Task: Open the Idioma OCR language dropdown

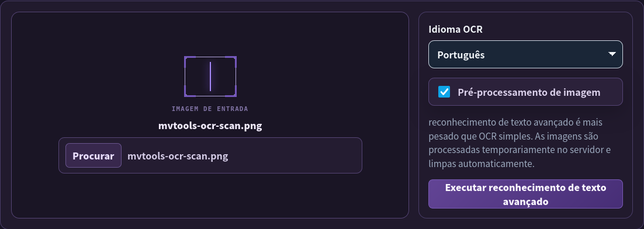Action: coord(525,54)
